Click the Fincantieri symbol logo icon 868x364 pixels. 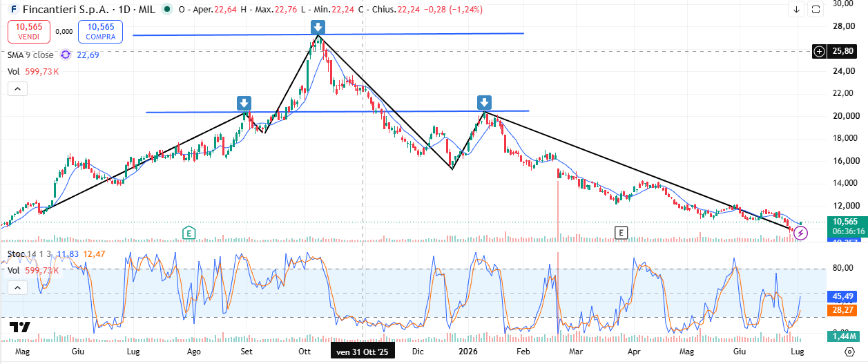coord(14,10)
